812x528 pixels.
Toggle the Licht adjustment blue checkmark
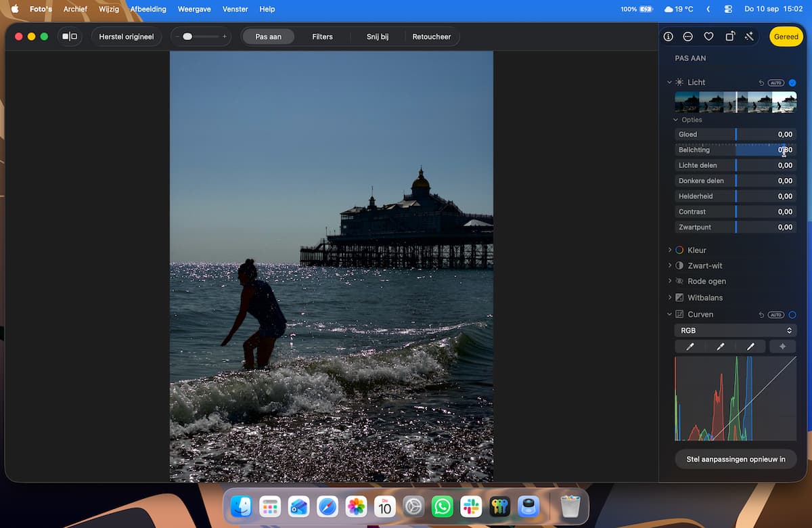[792, 83]
